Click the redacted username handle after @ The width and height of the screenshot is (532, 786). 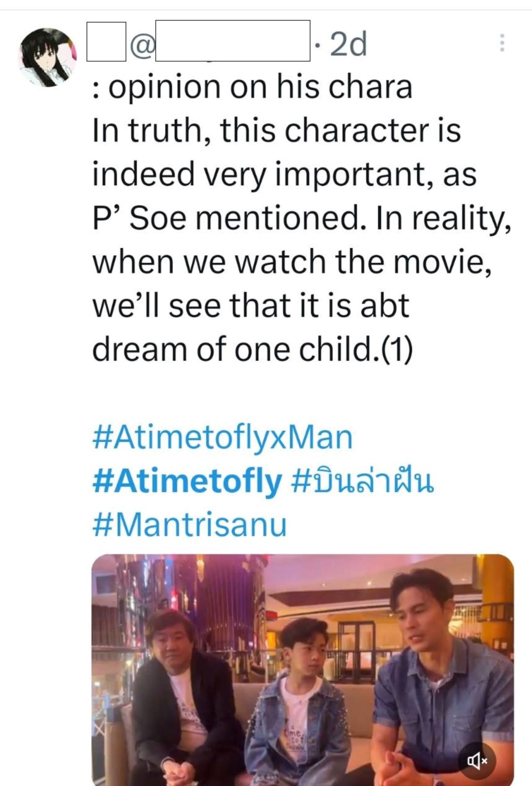233,41
